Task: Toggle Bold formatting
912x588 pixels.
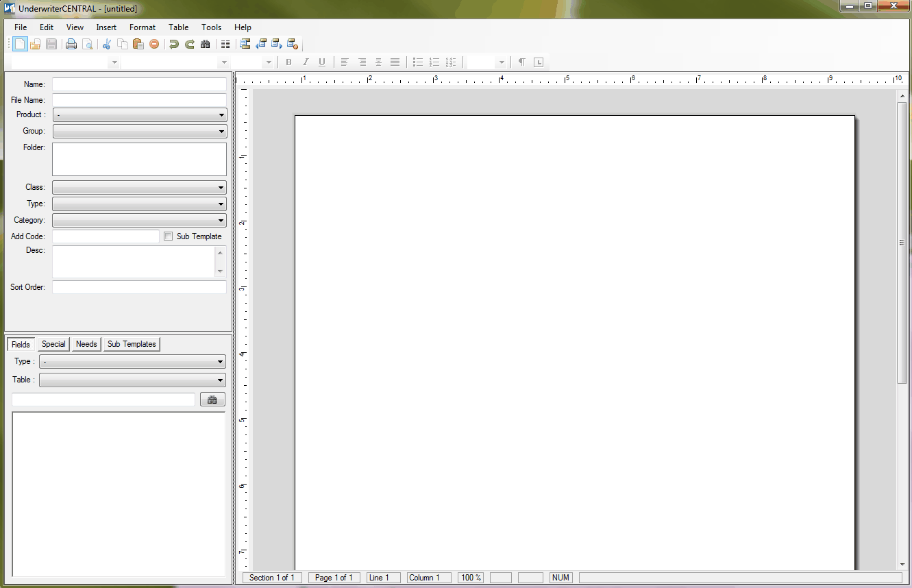Action: pyautogui.click(x=288, y=62)
